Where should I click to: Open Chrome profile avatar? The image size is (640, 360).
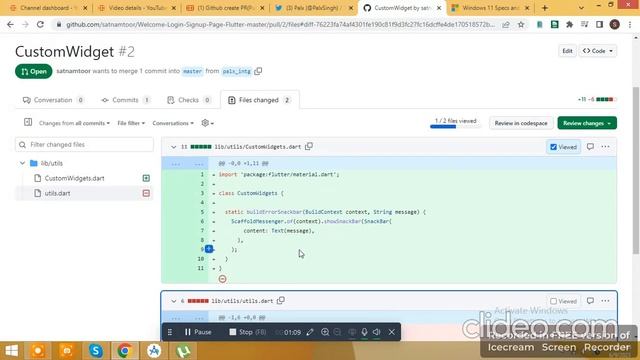615,24
